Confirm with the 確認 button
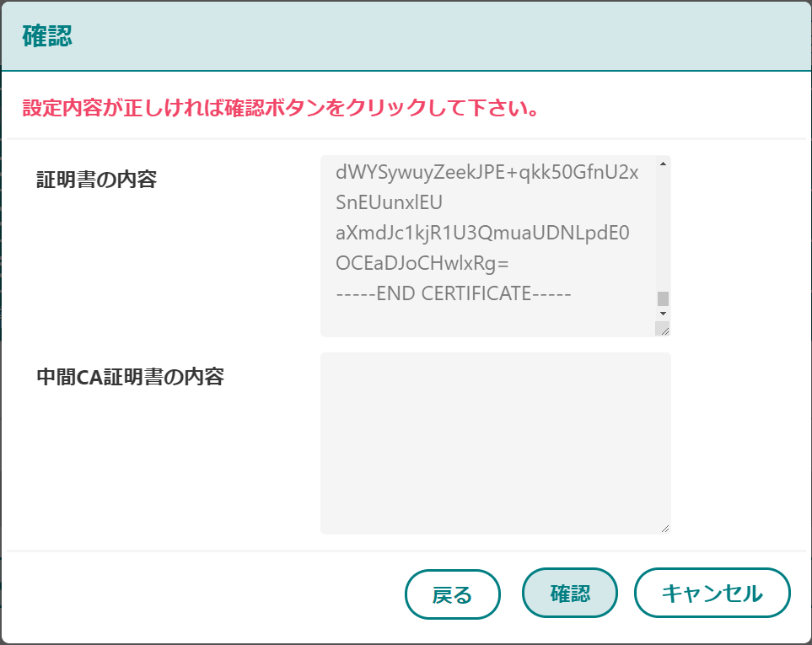The width and height of the screenshot is (812, 645). coord(570,594)
